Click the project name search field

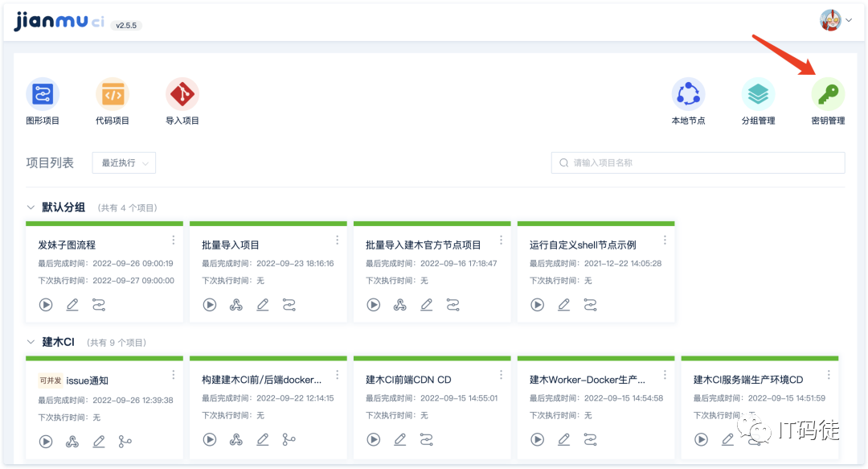click(697, 163)
